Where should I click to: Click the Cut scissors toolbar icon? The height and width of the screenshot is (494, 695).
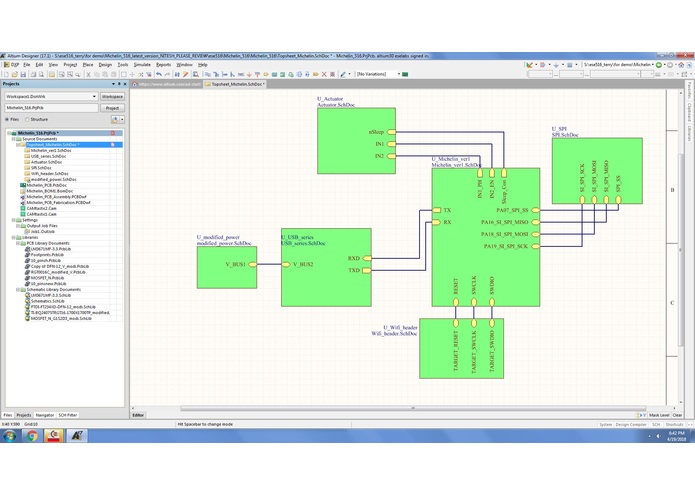[88, 74]
